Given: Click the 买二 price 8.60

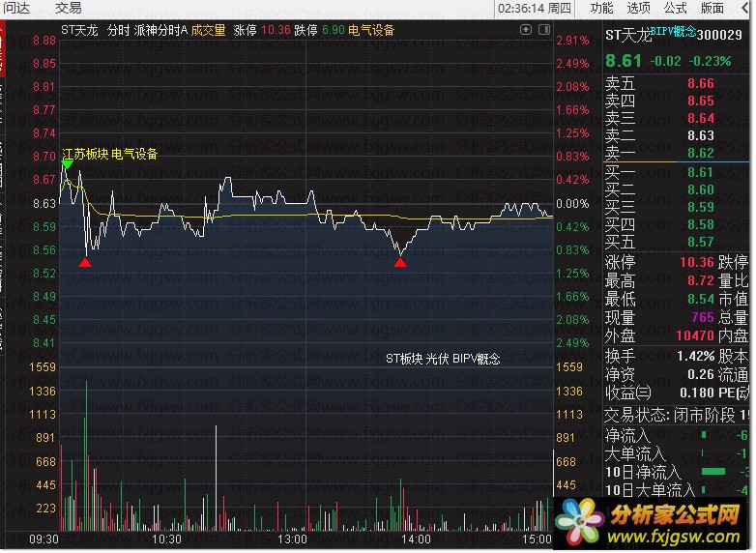Looking at the screenshot, I should 701,189.
